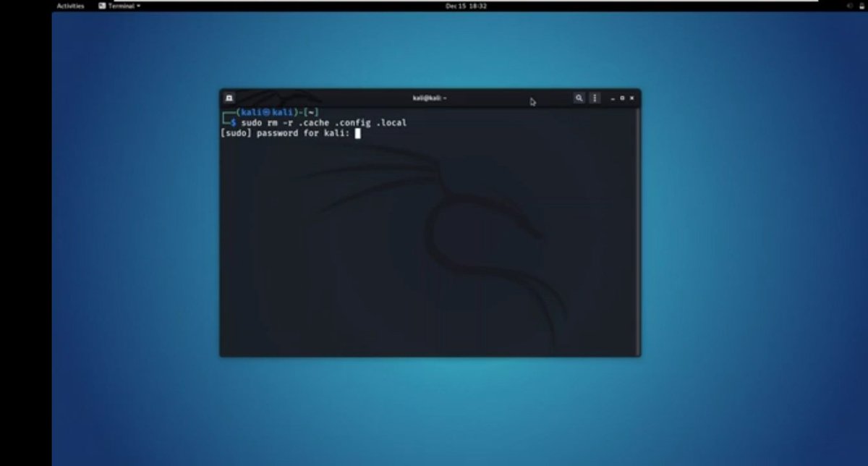868x466 pixels.
Task: Click the new tab icon in terminal header
Action: point(229,98)
